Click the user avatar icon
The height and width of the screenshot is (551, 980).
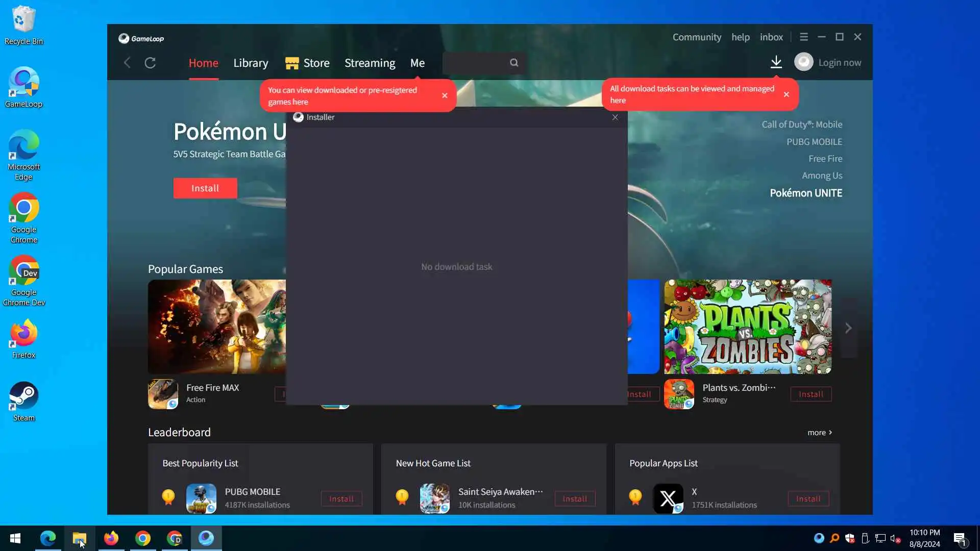pos(803,62)
